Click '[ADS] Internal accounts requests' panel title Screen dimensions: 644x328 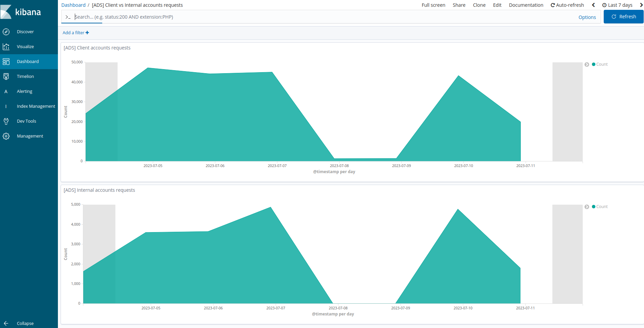[99, 190]
